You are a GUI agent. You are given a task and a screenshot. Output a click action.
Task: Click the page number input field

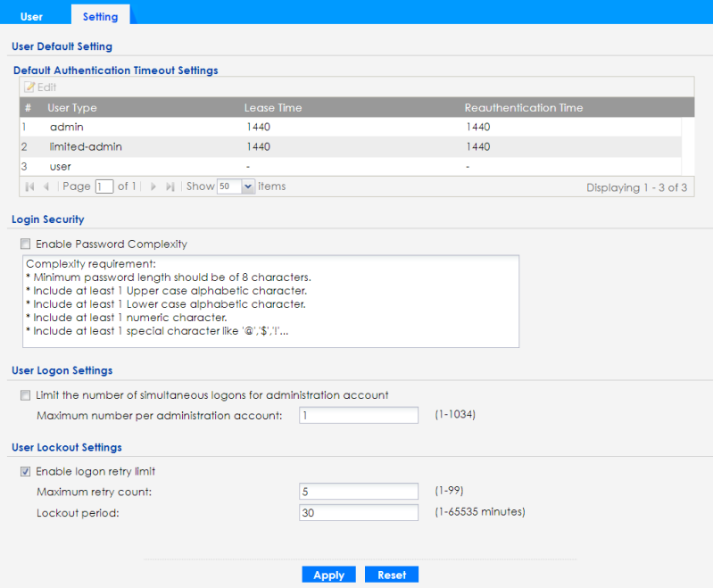(104, 186)
